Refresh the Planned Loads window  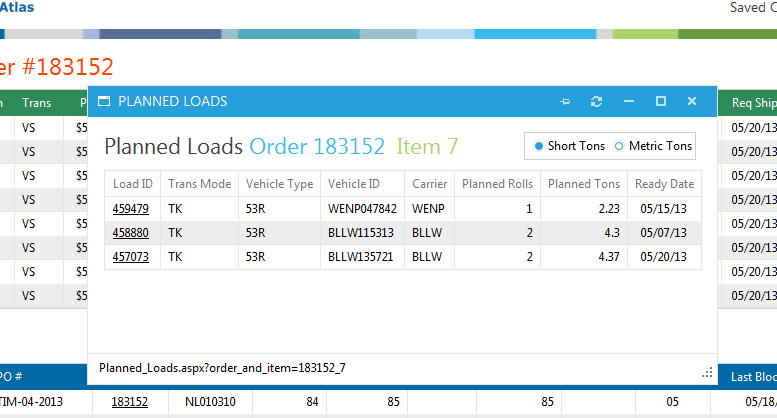pos(597,102)
